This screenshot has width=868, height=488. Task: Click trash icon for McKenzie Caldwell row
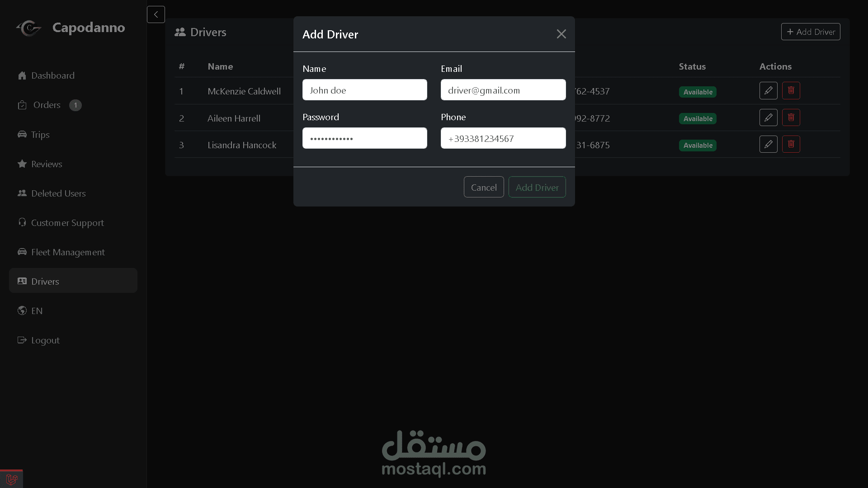click(791, 90)
